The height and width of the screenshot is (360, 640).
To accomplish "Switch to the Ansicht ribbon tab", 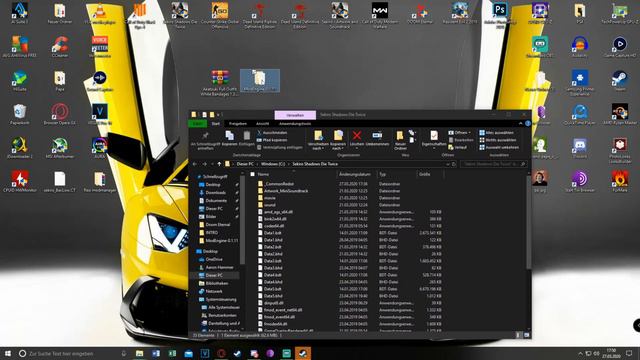I will pos(262,123).
